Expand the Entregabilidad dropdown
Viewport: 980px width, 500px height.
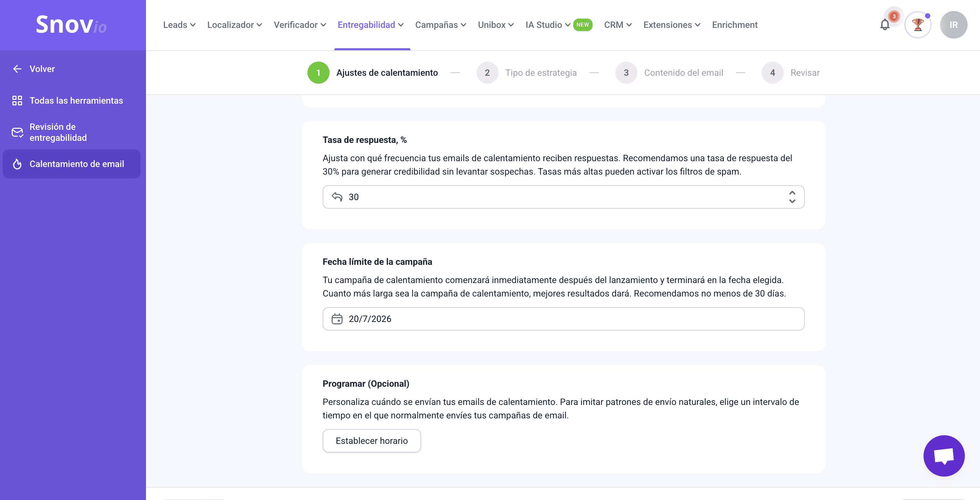pos(370,24)
